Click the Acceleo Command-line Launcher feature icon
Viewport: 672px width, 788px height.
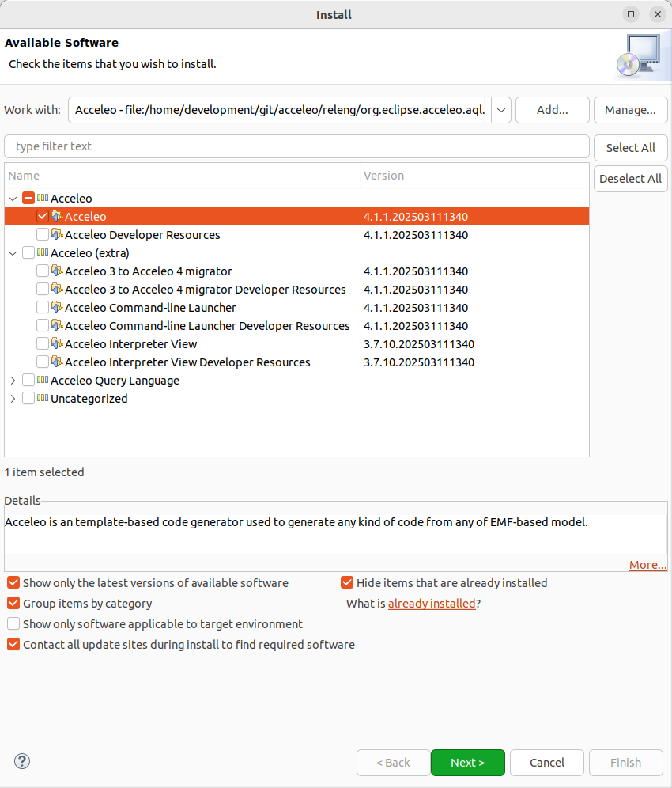click(57, 308)
